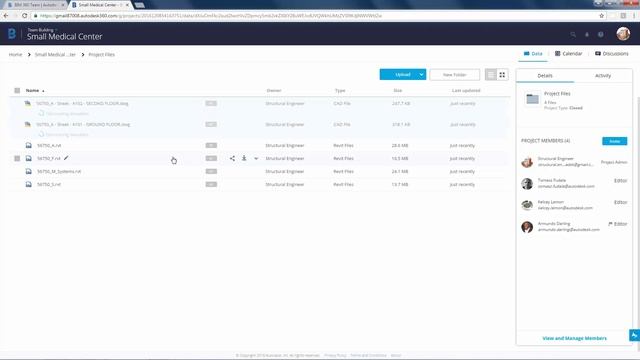Click the Structural Engineer member avatar

tap(527, 162)
